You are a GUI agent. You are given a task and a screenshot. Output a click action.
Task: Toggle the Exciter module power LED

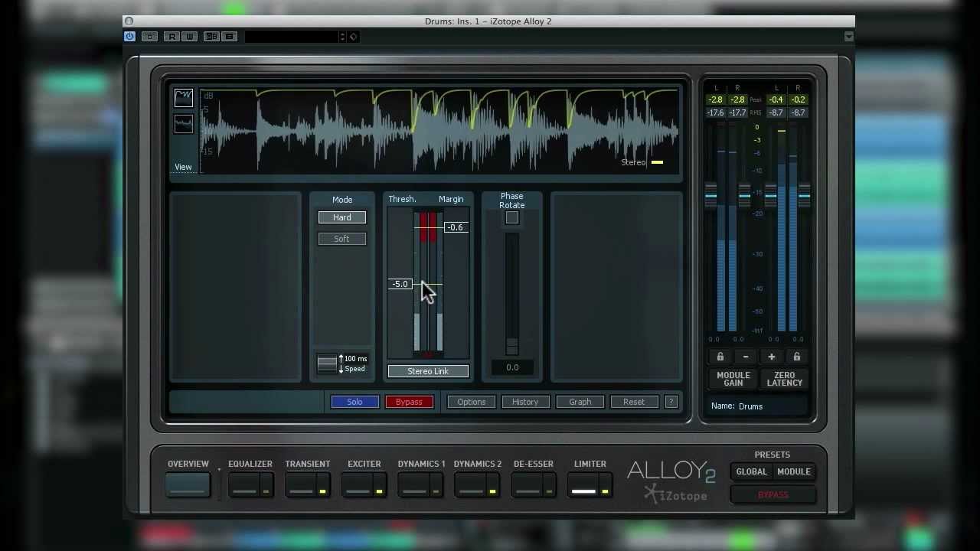(380, 485)
